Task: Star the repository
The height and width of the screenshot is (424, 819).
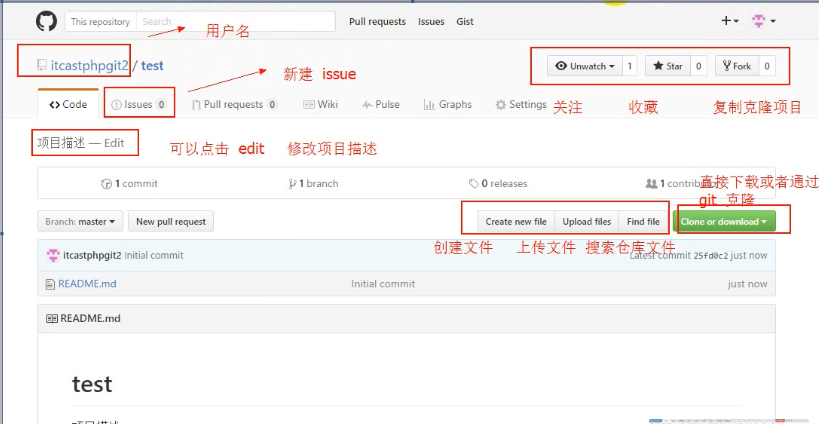Action: point(668,66)
